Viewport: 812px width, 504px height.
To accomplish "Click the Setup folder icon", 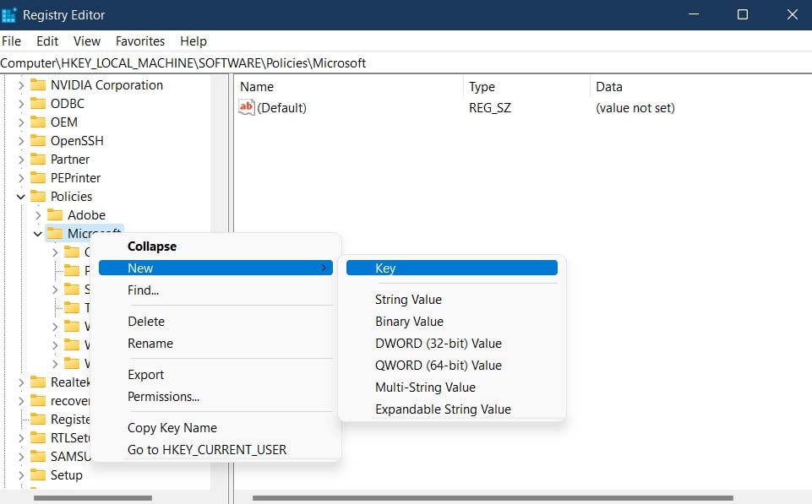I will pyautogui.click(x=38, y=475).
